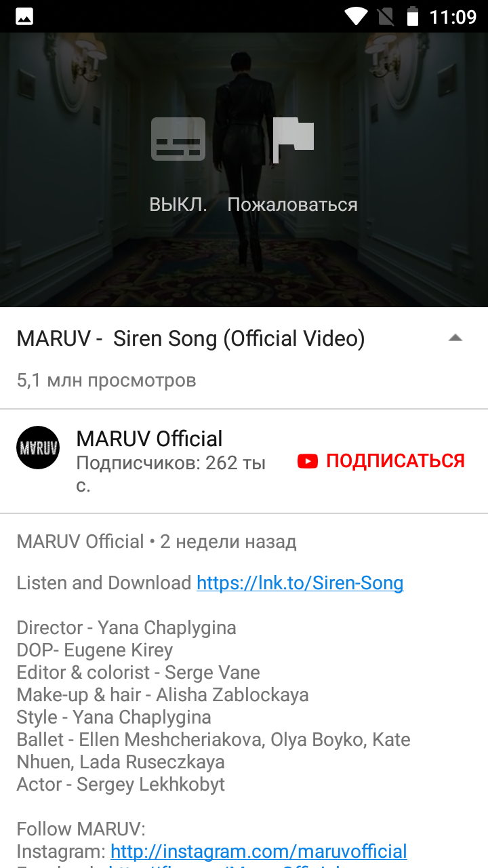488x868 pixels.
Task: Tap the battery status icon
Action: pos(411,16)
